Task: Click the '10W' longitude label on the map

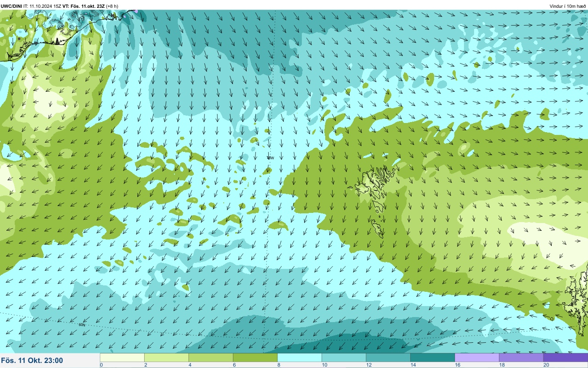Action: [270, 157]
